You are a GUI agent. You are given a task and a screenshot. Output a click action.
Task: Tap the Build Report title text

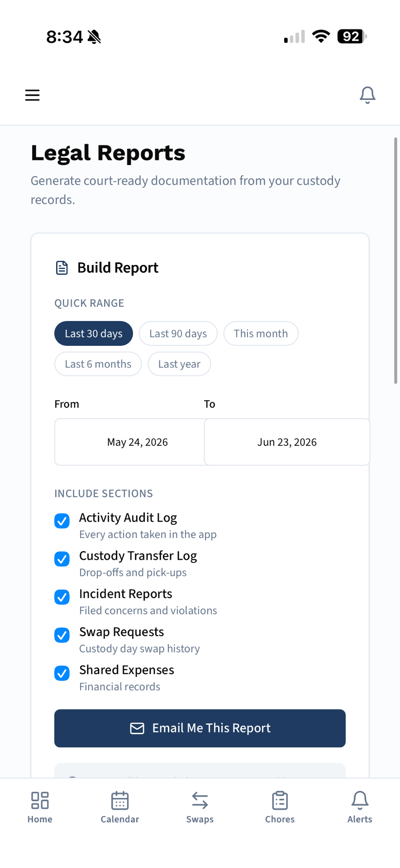pos(118,268)
